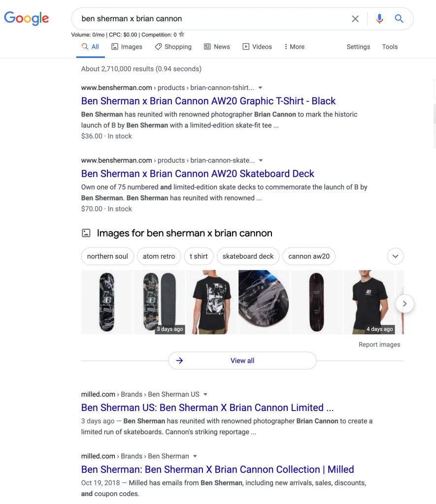Click the Google logo

[x=27, y=18]
